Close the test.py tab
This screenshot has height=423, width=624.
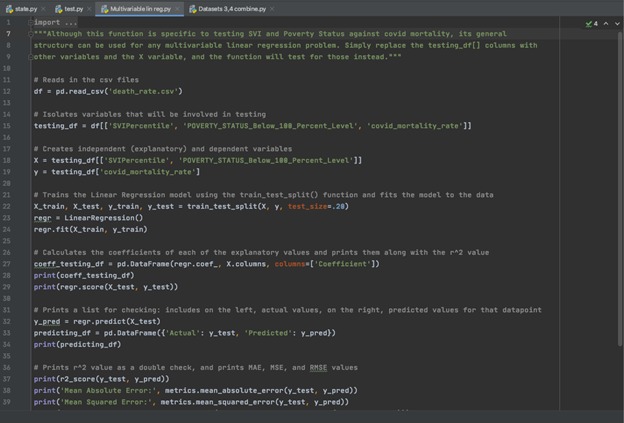(89, 9)
